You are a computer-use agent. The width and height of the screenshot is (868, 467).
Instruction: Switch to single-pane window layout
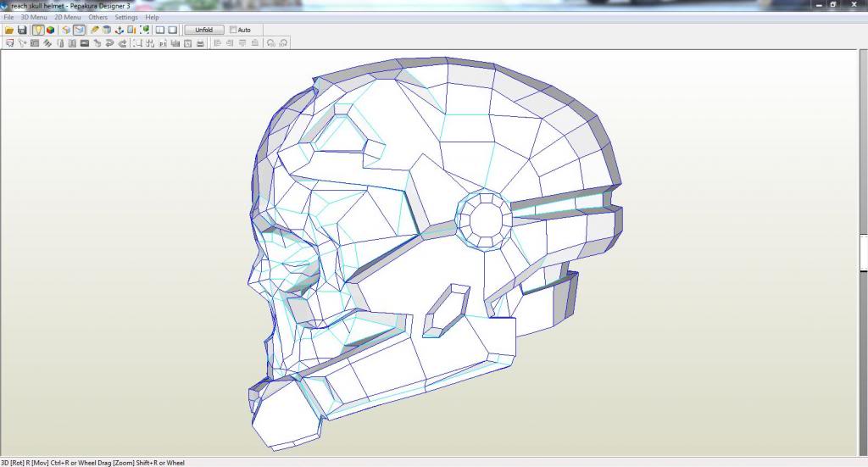(x=173, y=30)
